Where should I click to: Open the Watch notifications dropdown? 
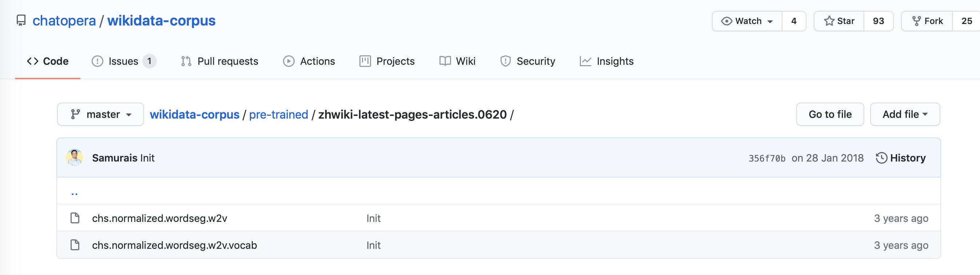(747, 21)
